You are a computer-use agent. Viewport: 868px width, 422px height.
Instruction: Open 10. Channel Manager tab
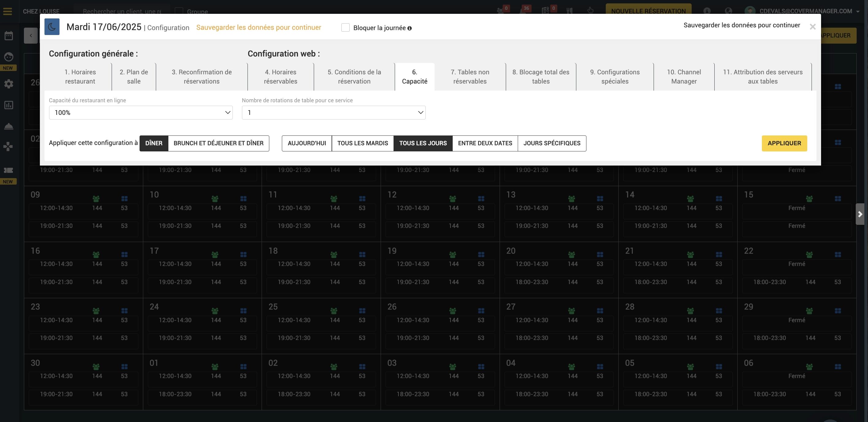[684, 76]
